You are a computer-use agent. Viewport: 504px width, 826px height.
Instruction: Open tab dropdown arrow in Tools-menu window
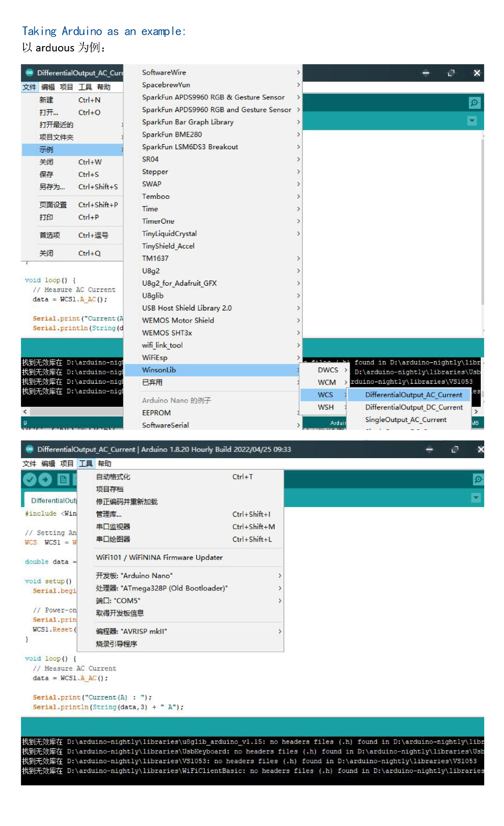tap(476, 498)
